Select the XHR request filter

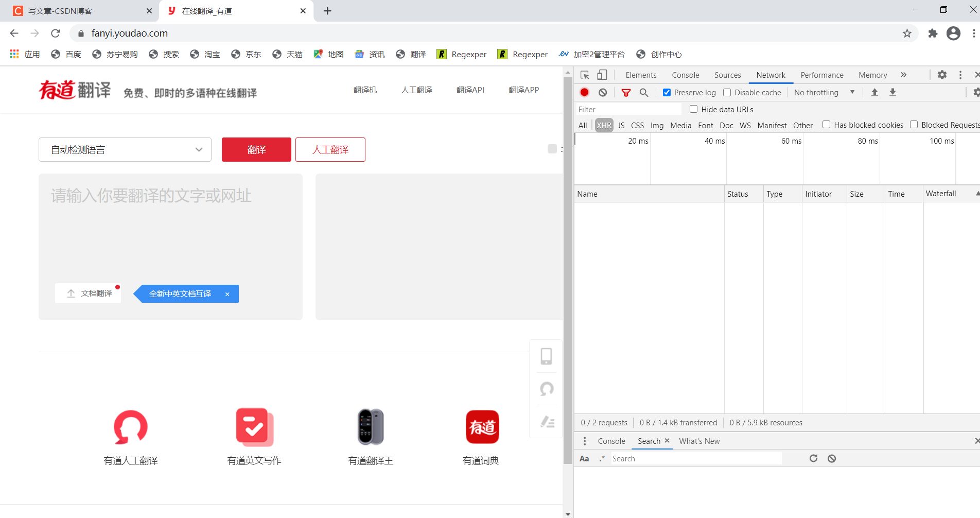click(x=603, y=125)
